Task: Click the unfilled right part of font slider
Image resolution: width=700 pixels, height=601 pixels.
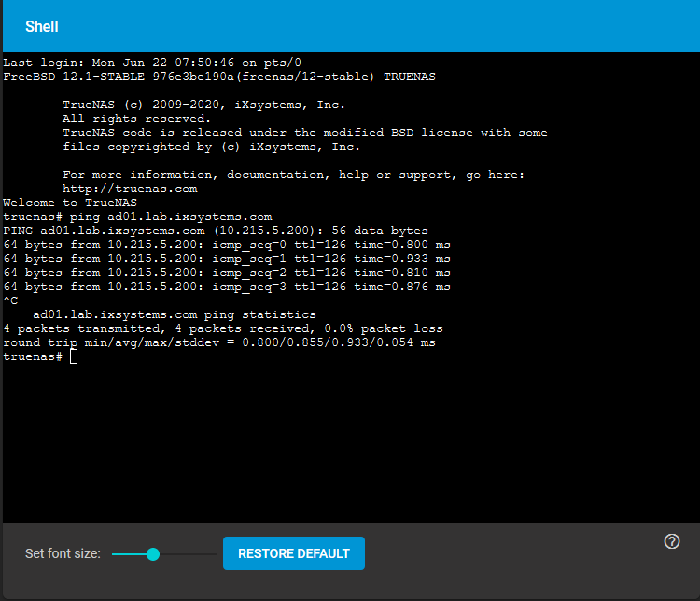Action: tap(188, 554)
